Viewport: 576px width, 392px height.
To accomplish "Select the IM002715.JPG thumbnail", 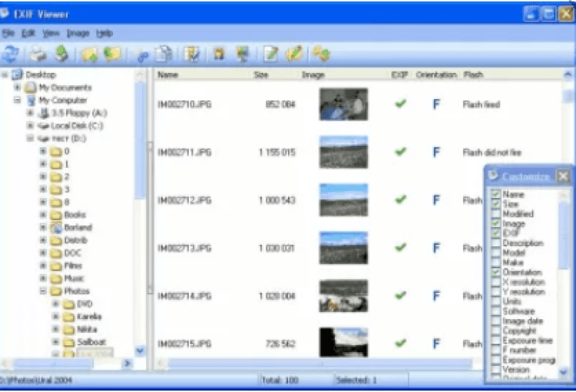I will [x=343, y=342].
